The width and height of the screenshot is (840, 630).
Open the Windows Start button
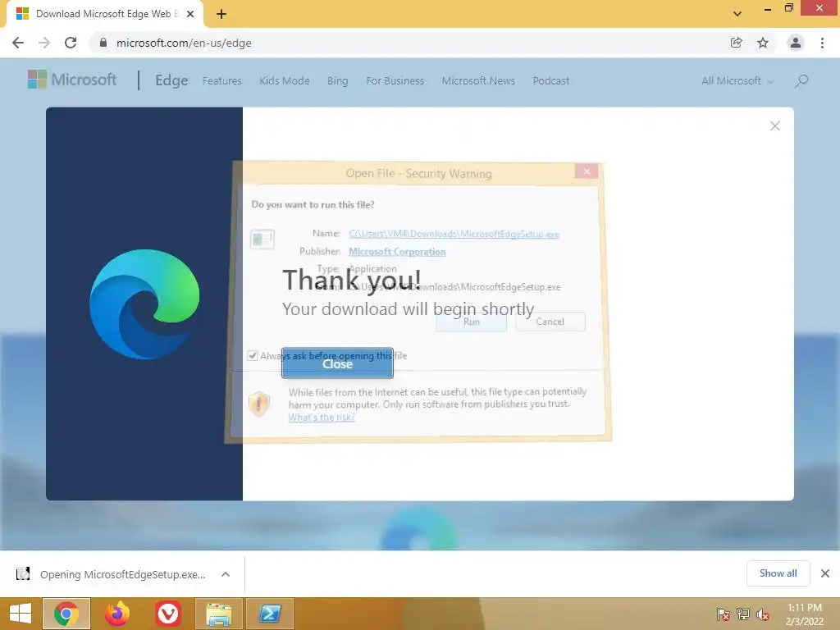(21, 614)
